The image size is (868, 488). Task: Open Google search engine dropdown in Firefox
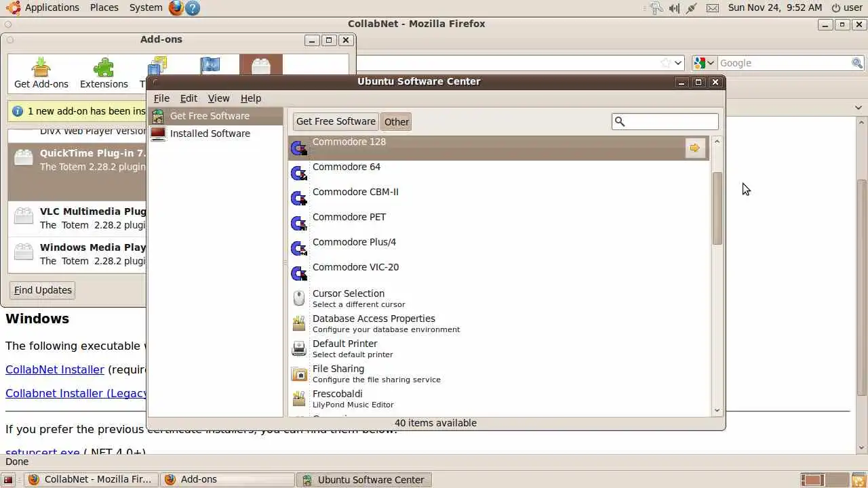tap(704, 63)
